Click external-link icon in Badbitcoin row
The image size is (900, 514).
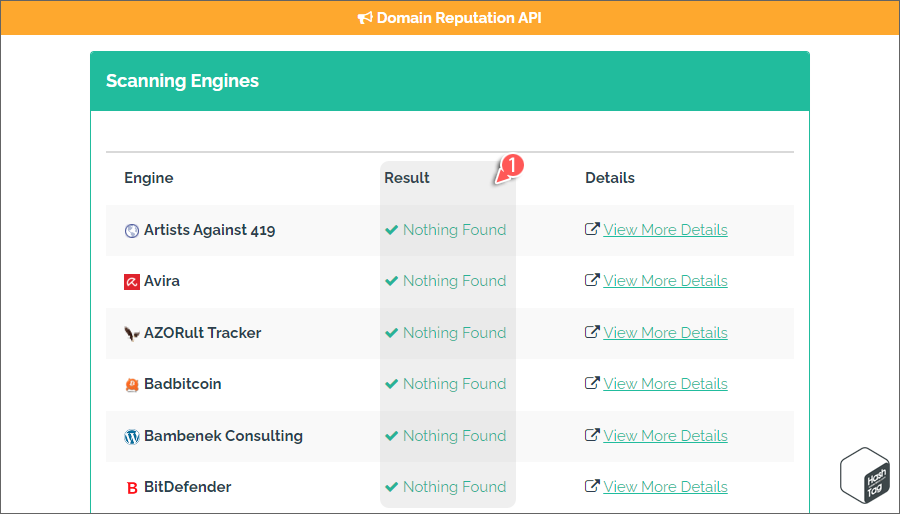(592, 383)
